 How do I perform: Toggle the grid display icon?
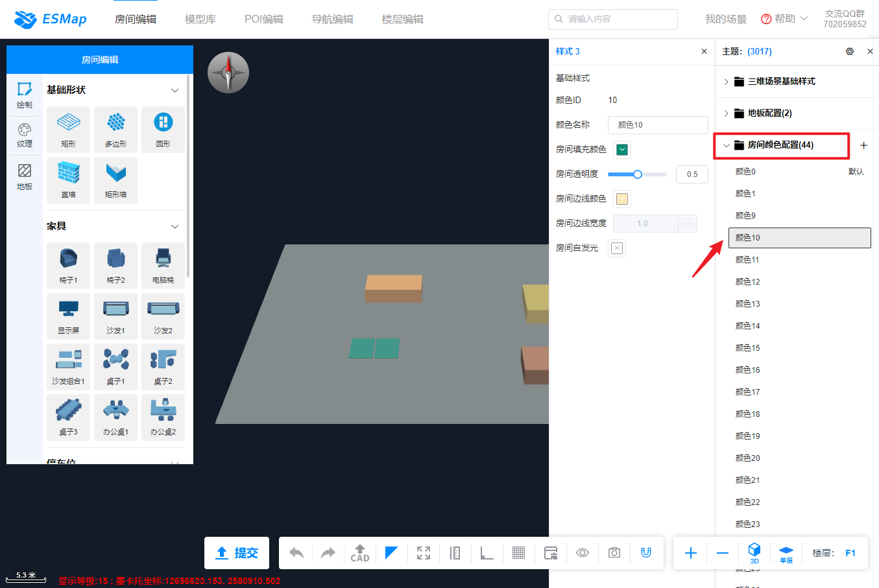(x=518, y=553)
